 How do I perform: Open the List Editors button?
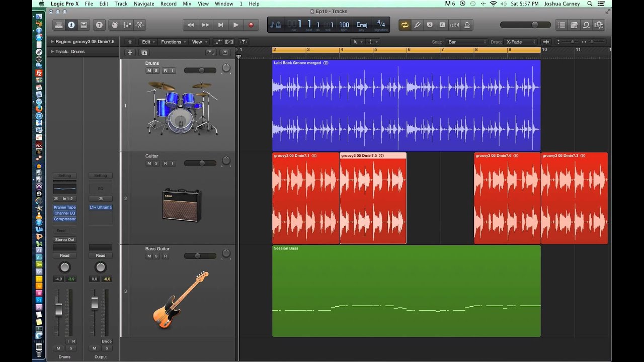[x=561, y=25]
